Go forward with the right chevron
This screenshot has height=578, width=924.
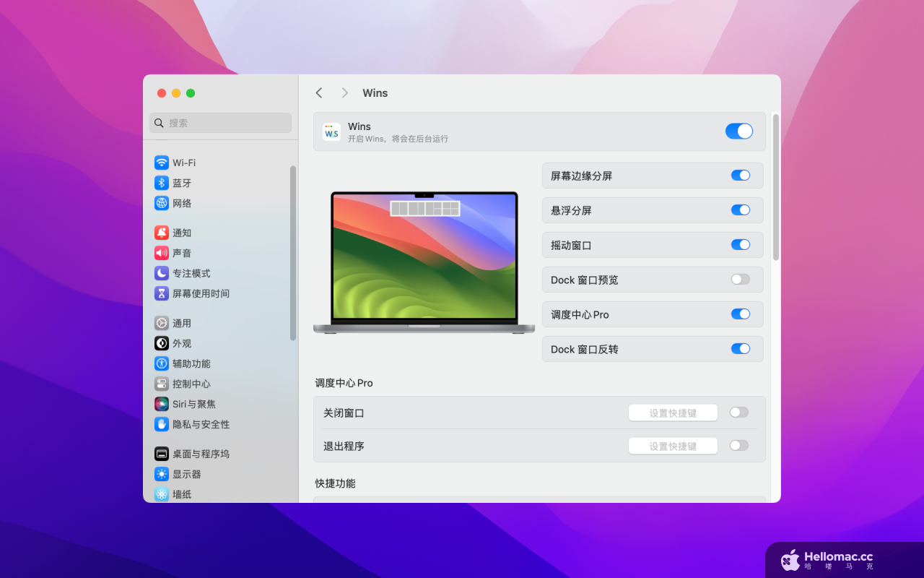click(345, 93)
